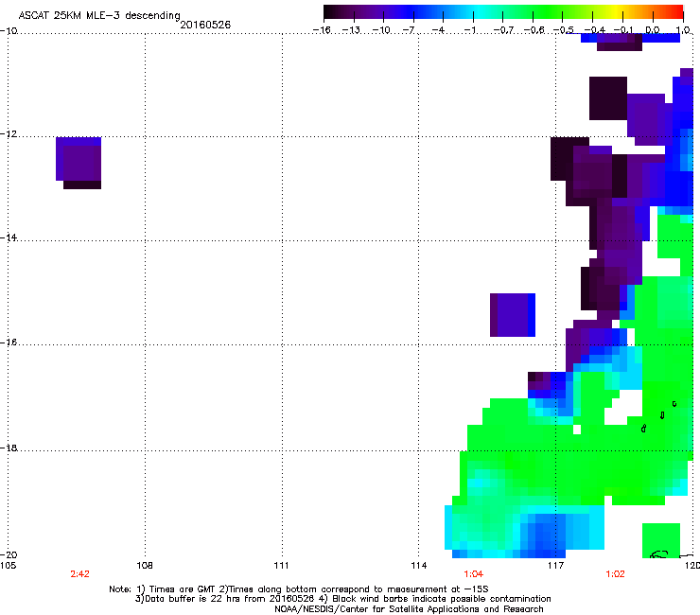Select the "-0.4" color scale label

coord(594,30)
